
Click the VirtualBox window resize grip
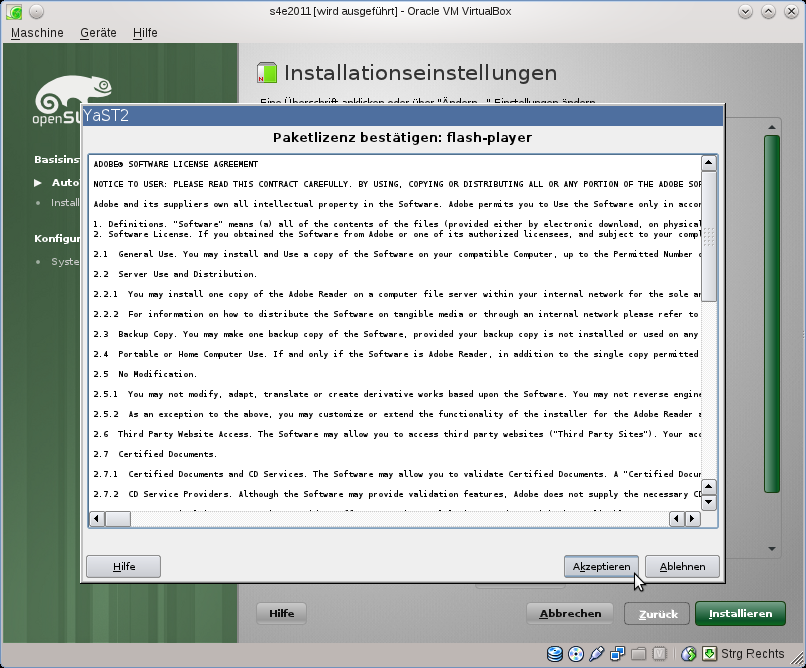coord(797,659)
